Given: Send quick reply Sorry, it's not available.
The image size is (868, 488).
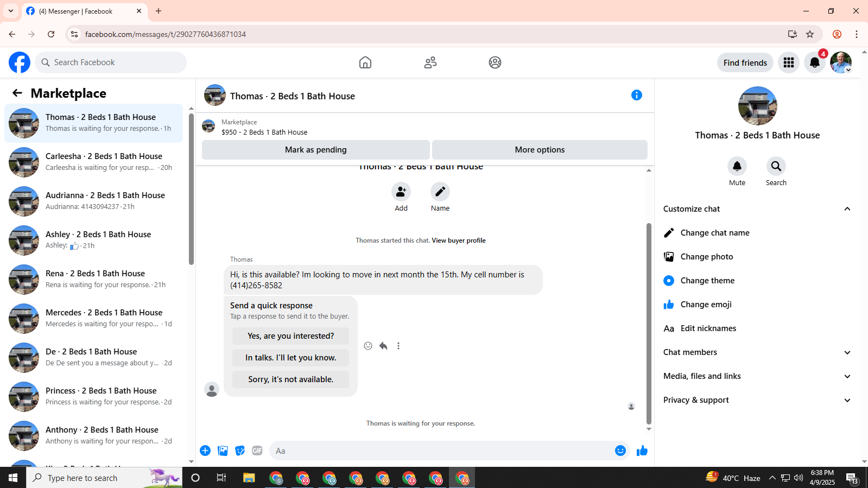Looking at the screenshot, I should point(290,379).
